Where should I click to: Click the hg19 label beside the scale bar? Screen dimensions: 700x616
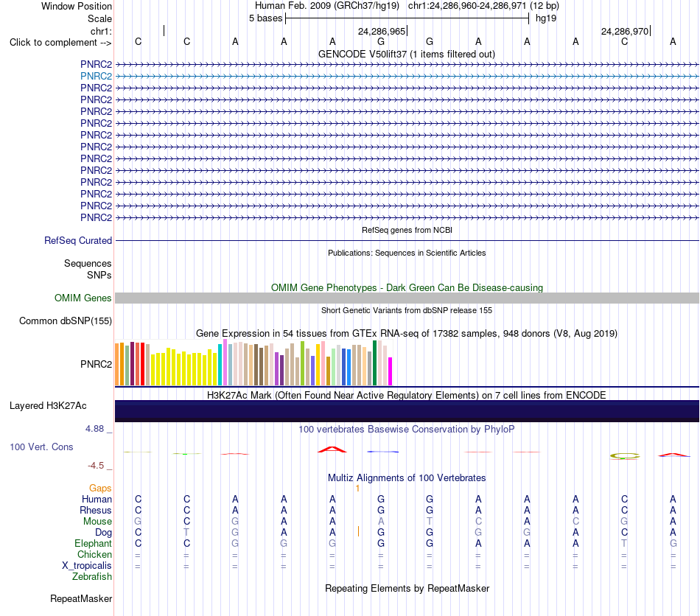(546, 18)
